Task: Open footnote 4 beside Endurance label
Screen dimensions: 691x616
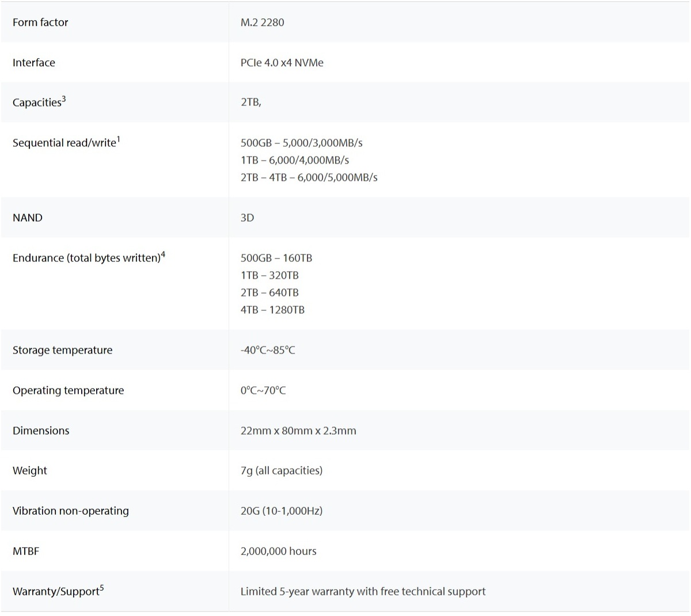Action: pyautogui.click(x=163, y=254)
